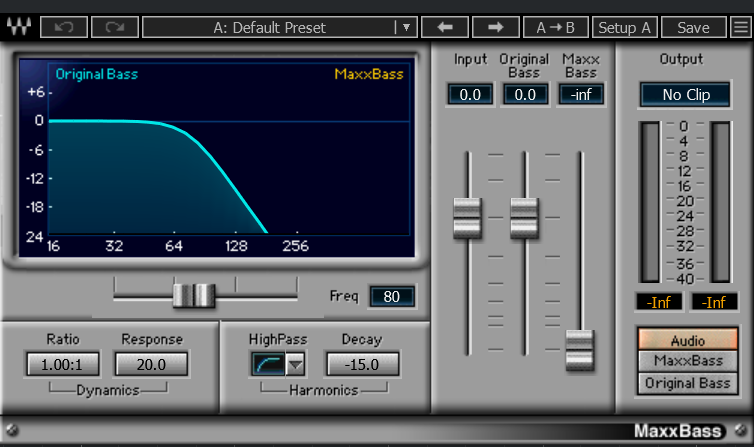Click the Maxx Bass -inf value field
This screenshot has width=754, height=447.
(x=581, y=94)
